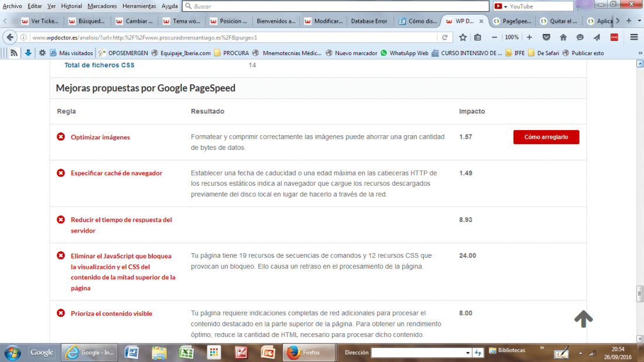
Task: Reset zoom level showing 100%
Action: tap(512, 37)
